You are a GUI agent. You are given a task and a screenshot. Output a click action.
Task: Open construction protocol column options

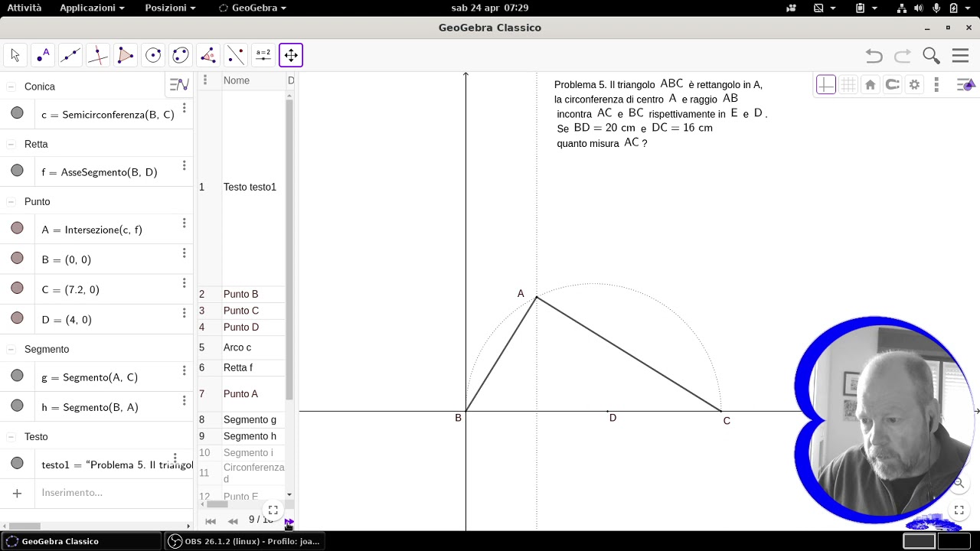point(204,80)
